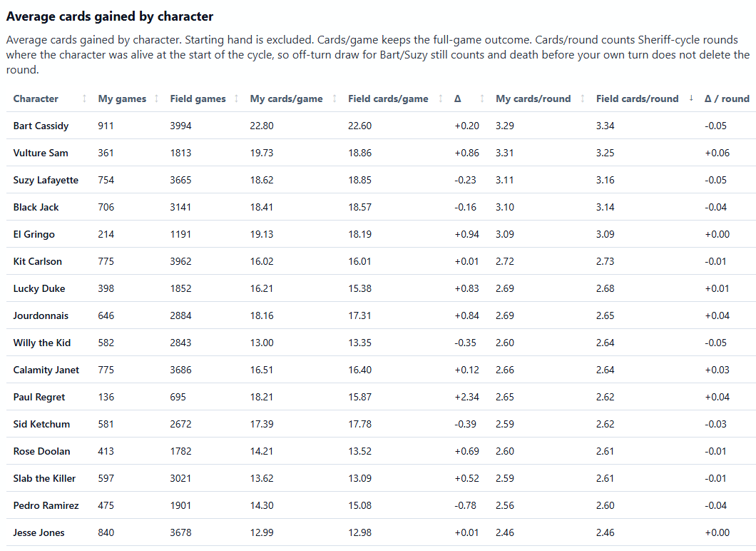
Task: Click sort icon beside My cards/round
Action: pyautogui.click(x=583, y=99)
